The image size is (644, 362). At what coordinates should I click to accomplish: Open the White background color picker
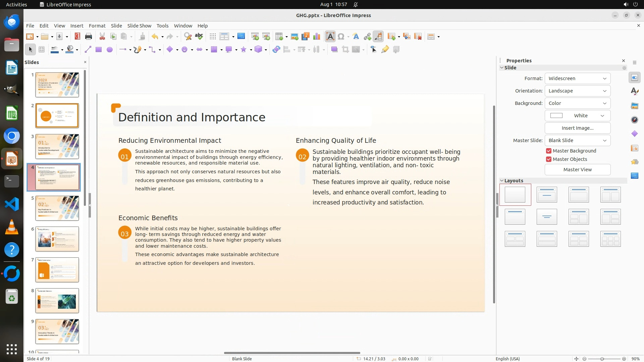point(577,116)
